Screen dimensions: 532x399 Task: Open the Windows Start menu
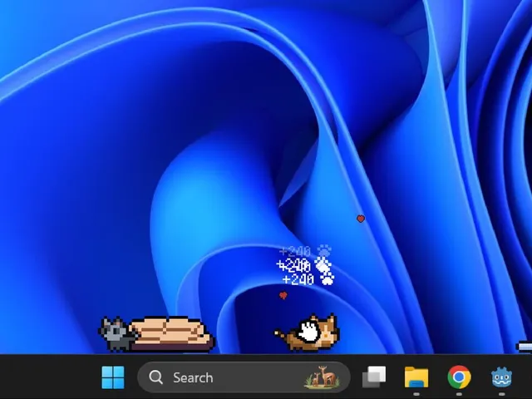113,377
